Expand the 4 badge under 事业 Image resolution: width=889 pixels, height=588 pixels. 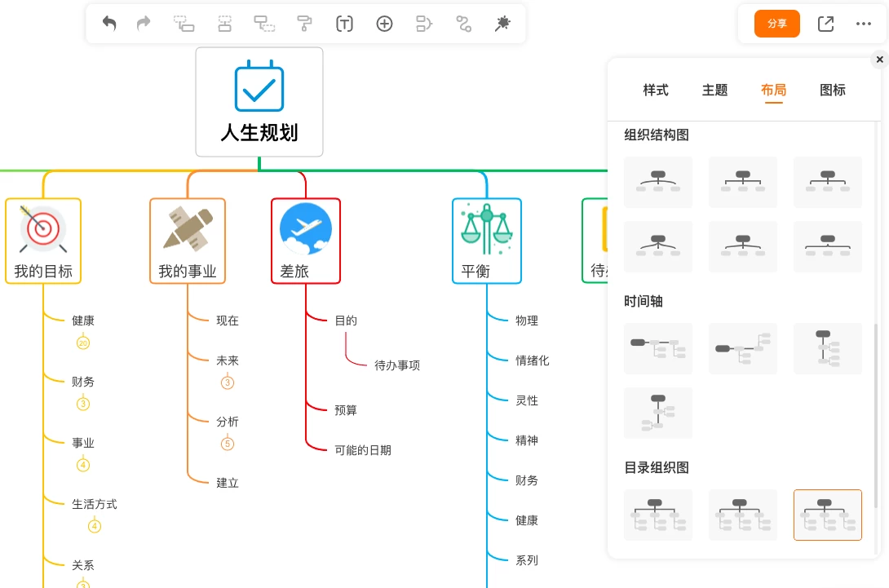[x=82, y=466]
